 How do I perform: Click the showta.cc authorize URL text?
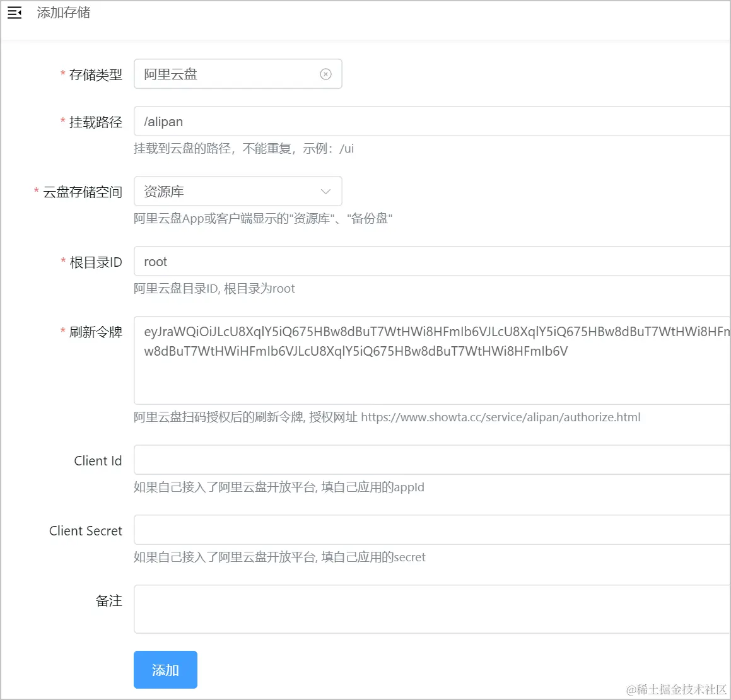click(501, 417)
